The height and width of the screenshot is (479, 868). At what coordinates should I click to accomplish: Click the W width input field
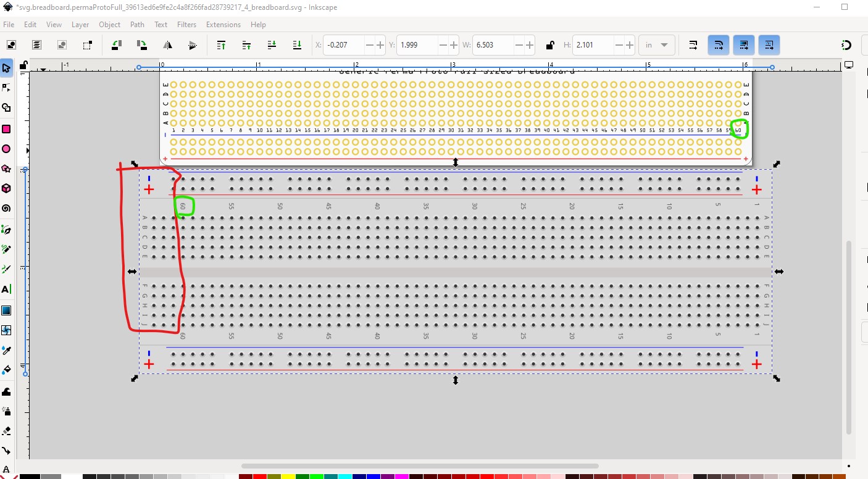[x=493, y=45]
